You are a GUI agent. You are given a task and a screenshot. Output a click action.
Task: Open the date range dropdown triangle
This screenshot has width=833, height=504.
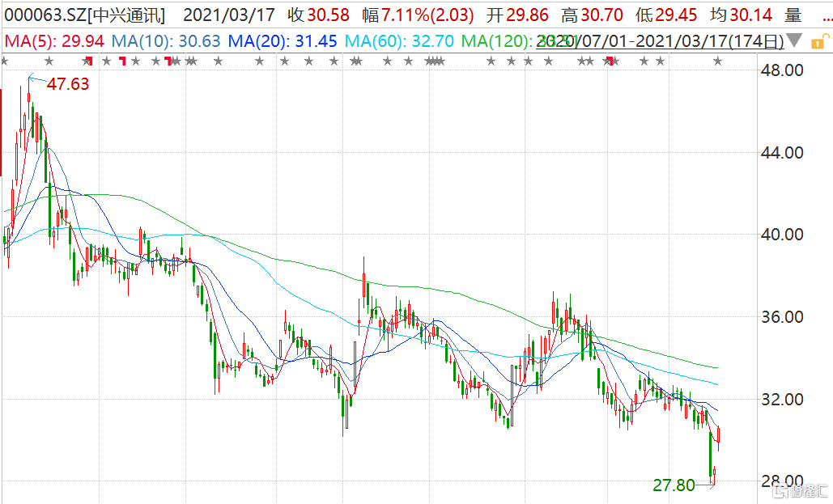tap(795, 40)
